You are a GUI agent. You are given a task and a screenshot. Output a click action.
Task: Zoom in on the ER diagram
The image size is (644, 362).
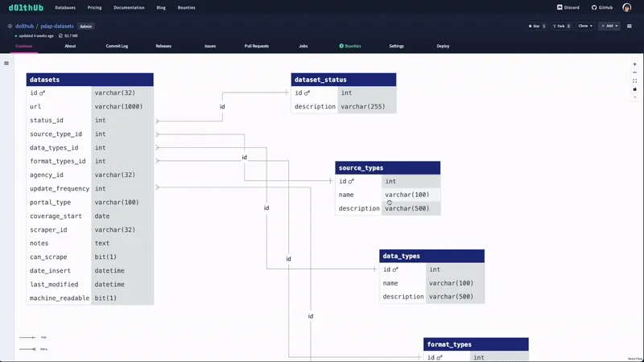pos(635,64)
